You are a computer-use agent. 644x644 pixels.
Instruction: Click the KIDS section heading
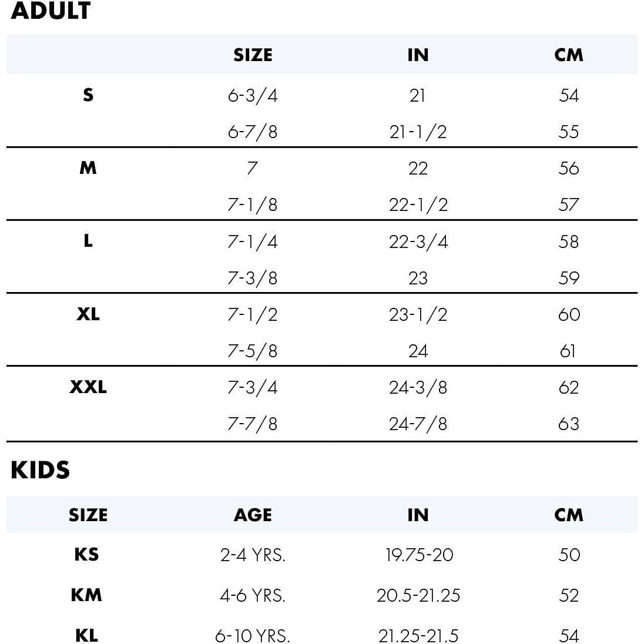(40, 471)
